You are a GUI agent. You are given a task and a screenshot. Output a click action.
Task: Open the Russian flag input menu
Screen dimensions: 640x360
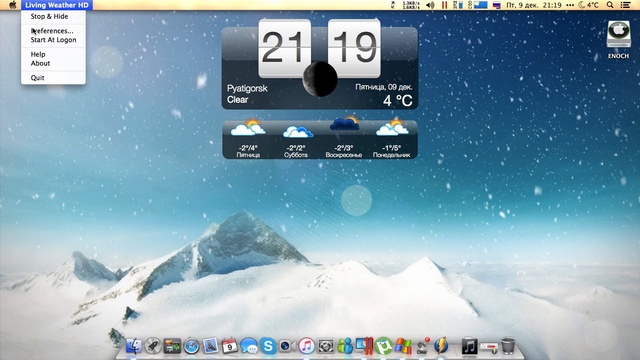[x=497, y=5]
